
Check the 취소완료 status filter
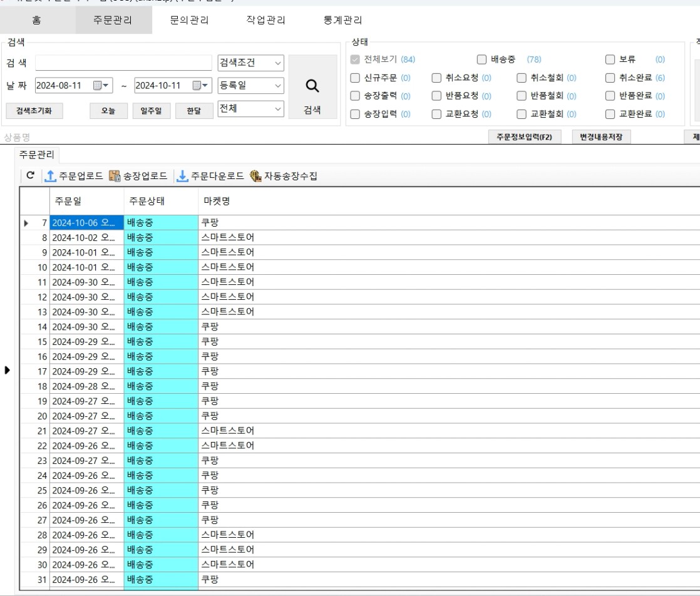click(x=610, y=78)
